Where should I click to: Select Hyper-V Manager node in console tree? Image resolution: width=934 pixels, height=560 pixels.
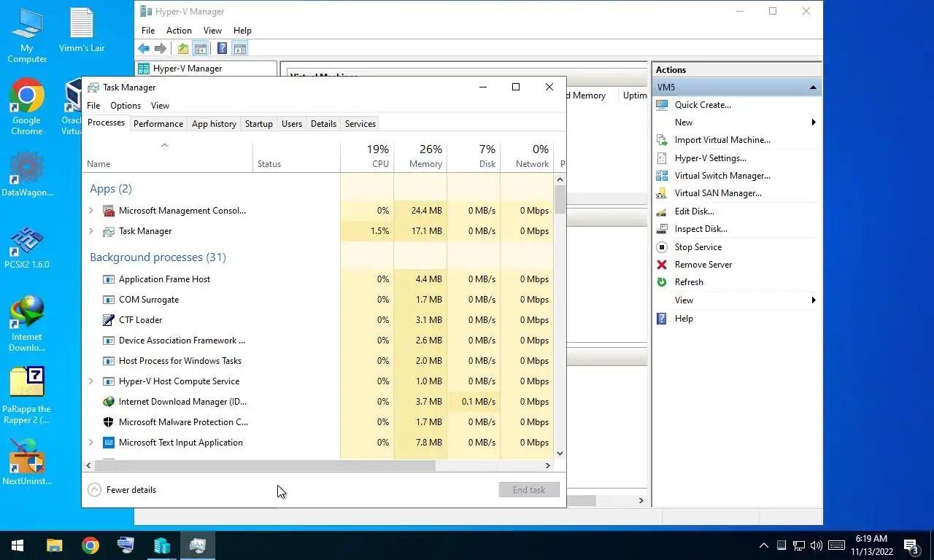(x=188, y=69)
